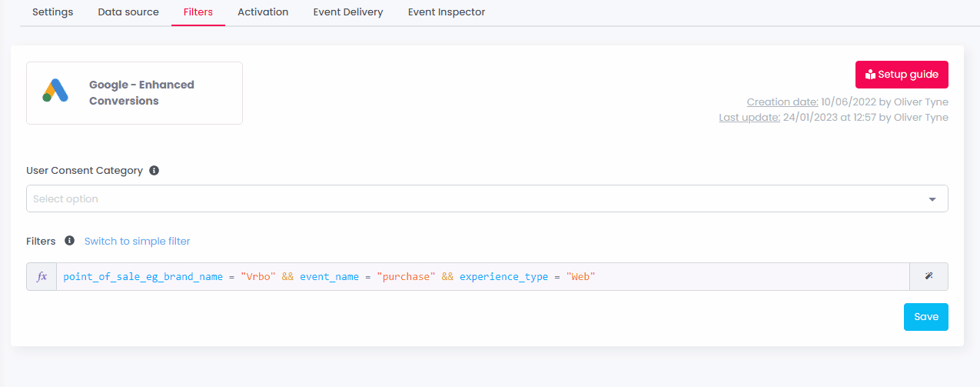
Task: Switch to the Settings tab
Action: [x=52, y=12]
